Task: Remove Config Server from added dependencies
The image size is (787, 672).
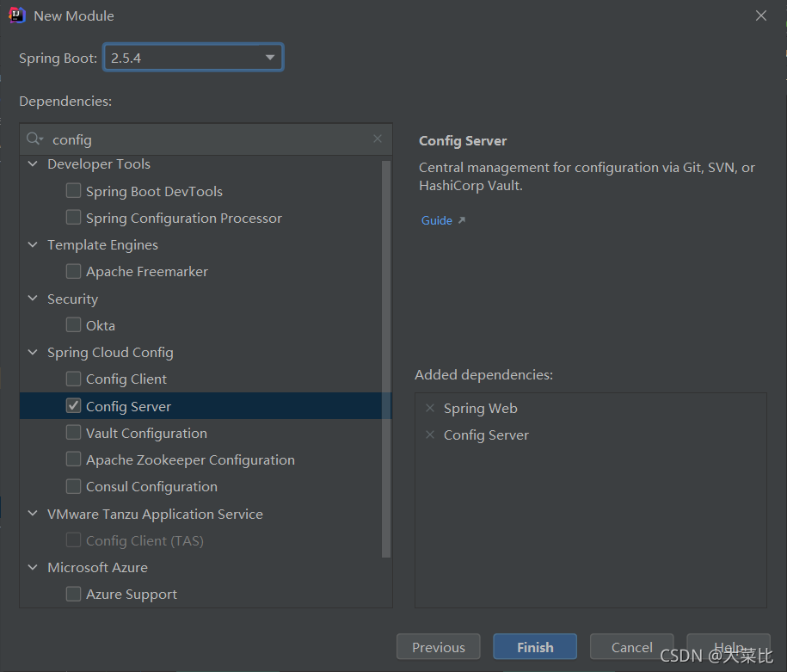Action: pos(430,435)
